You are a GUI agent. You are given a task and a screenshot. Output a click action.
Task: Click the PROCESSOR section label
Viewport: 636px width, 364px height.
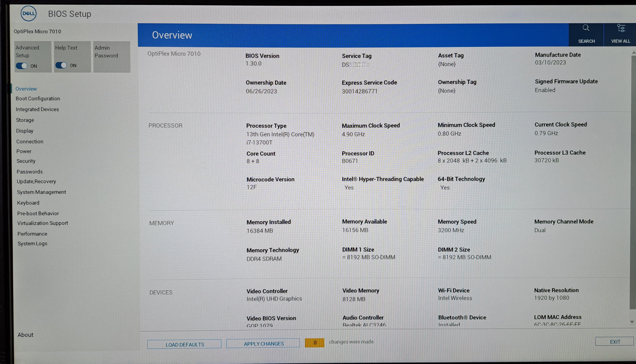tap(165, 126)
